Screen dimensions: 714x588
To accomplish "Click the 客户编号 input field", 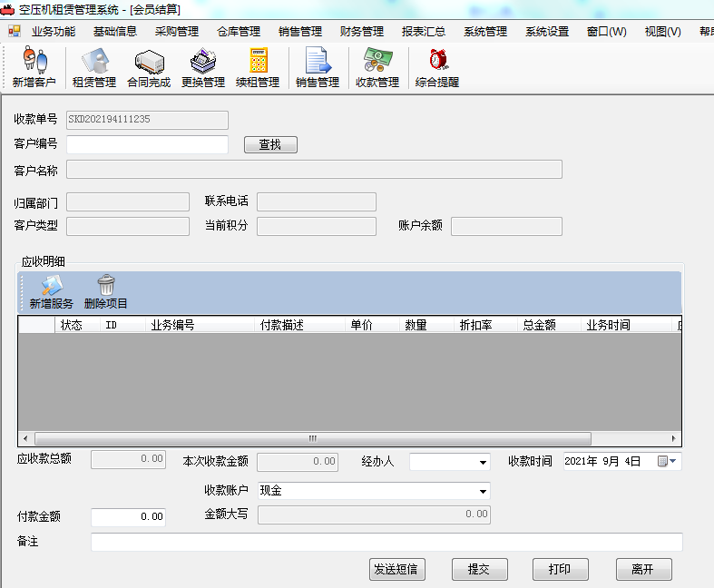I will pyautogui.click(x=147, y=145).
